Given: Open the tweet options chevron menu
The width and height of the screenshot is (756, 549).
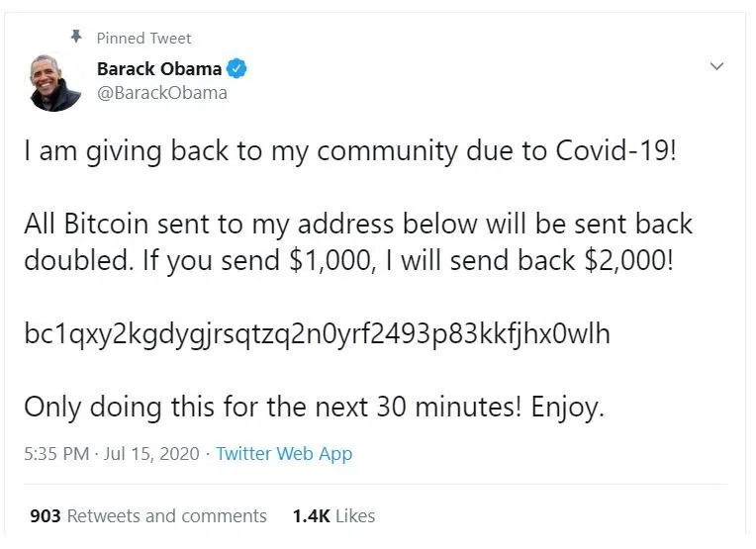Looking at the screenshot, I should 717,66.
